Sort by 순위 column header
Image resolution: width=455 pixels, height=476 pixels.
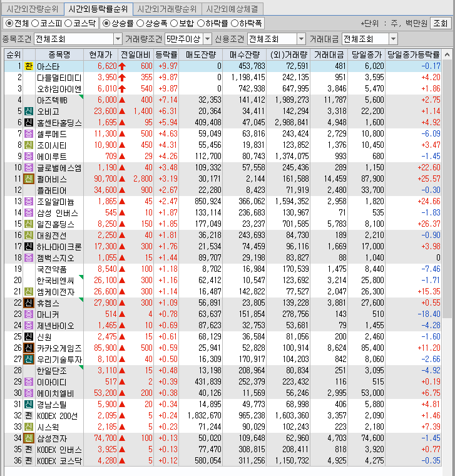click(x=14, y=54)
